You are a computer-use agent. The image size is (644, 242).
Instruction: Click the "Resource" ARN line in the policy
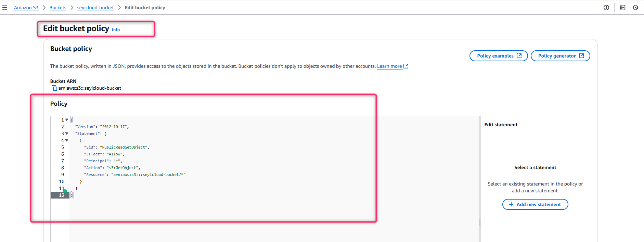pyautogui.click(x=135, y=175)
